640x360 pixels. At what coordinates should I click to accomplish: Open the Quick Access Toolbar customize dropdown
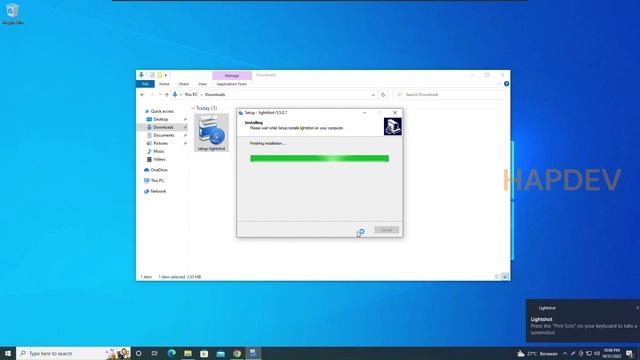[166, 75]
